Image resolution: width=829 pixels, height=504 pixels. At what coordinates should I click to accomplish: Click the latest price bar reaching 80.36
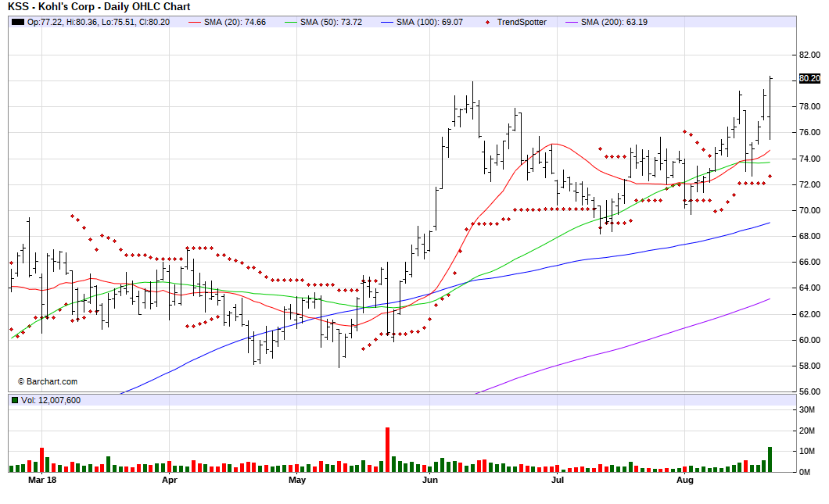click(770, 108)
